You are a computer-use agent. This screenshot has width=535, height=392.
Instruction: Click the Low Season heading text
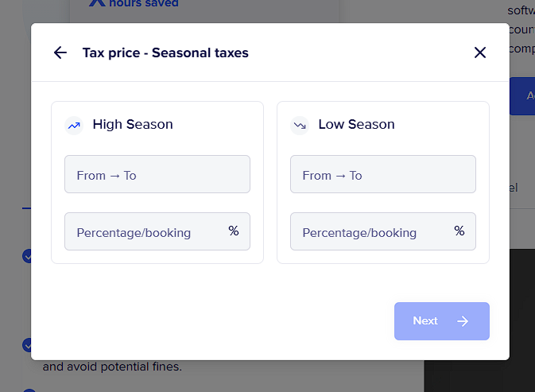pyautogui.click(x=356, y=125)
